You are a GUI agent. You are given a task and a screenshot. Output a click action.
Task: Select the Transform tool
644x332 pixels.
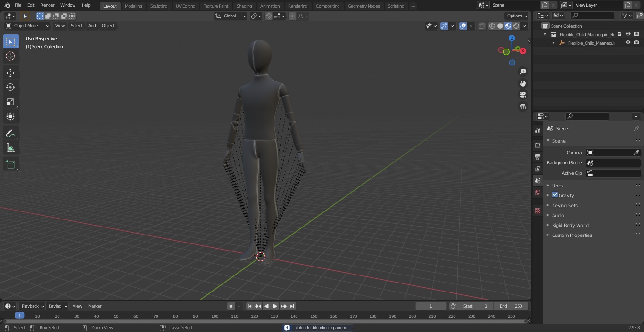10,116
